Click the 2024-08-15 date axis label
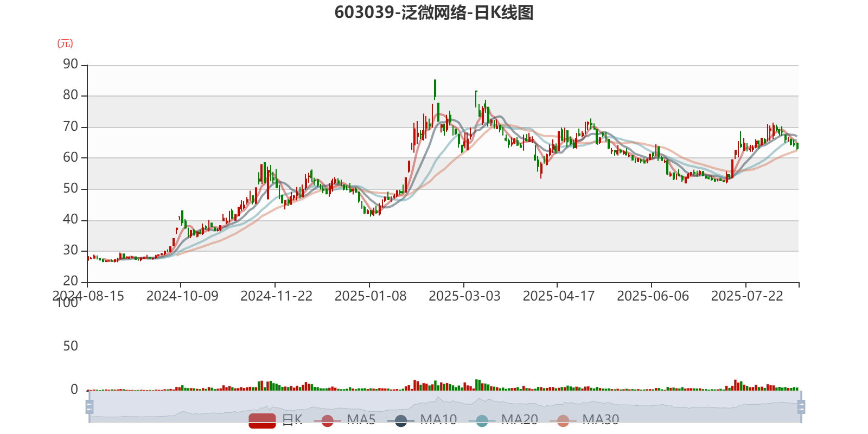Screen dimensions: 868x434 click(x=88, y=296)
